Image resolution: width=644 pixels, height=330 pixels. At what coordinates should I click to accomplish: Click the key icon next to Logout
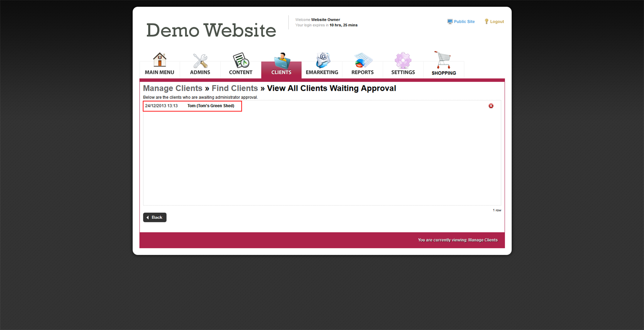tap(486, 22)
